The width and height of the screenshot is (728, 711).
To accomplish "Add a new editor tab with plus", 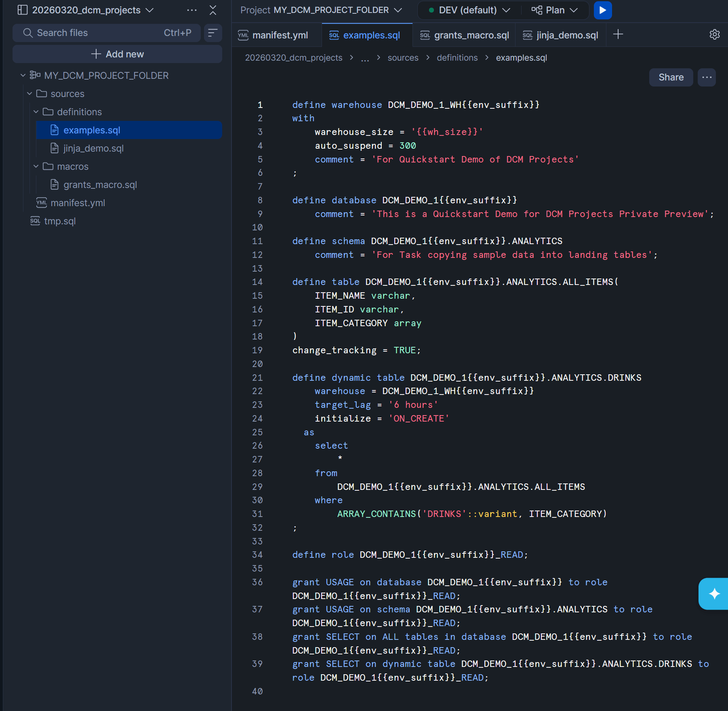I will click(618, 35).
